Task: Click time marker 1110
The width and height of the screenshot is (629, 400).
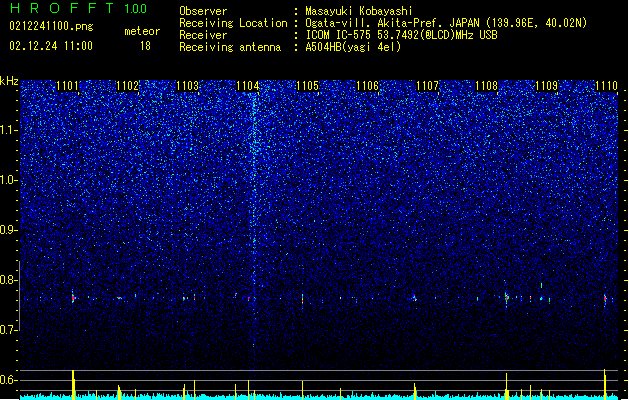Action: (x=606, y=86)
